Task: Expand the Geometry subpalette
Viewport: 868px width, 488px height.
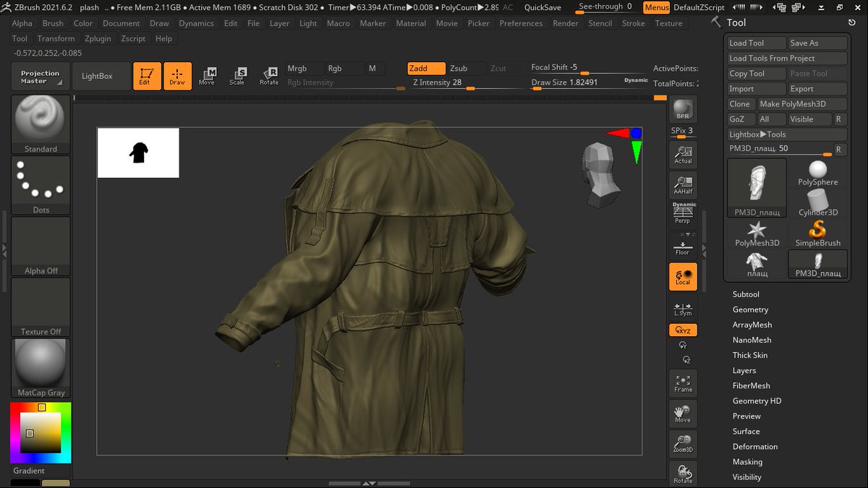Action: point(750,309)
